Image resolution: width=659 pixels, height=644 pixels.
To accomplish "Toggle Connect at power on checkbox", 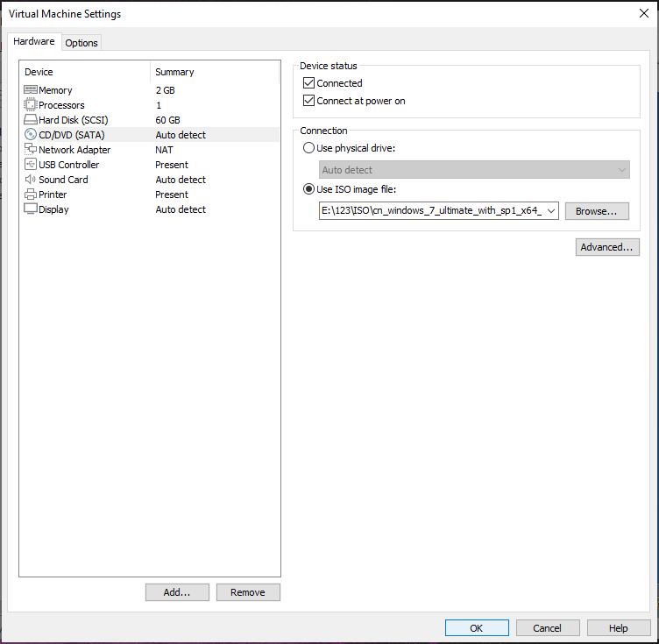I will [x=308, y=101].
